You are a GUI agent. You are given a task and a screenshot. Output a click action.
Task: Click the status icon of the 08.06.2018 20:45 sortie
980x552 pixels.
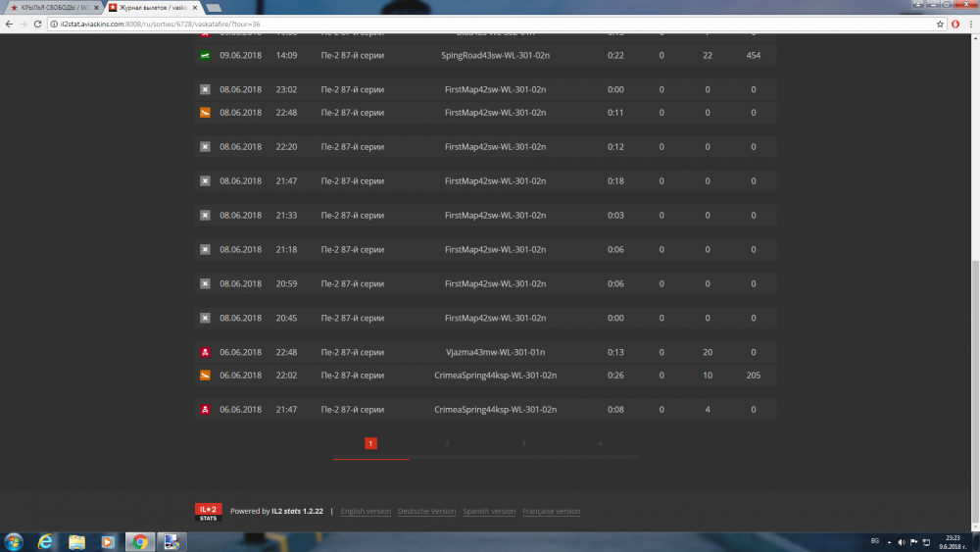point(205,318)
